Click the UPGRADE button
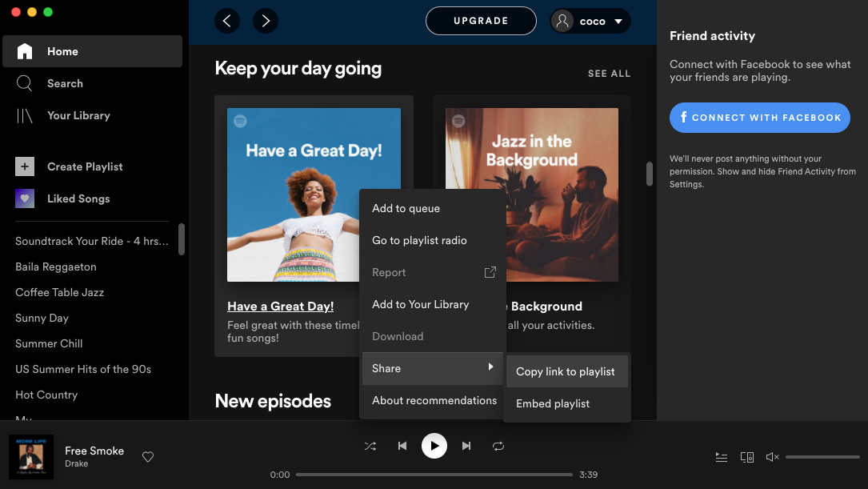This screenshot has height=489, width=868. coord(481,21)
